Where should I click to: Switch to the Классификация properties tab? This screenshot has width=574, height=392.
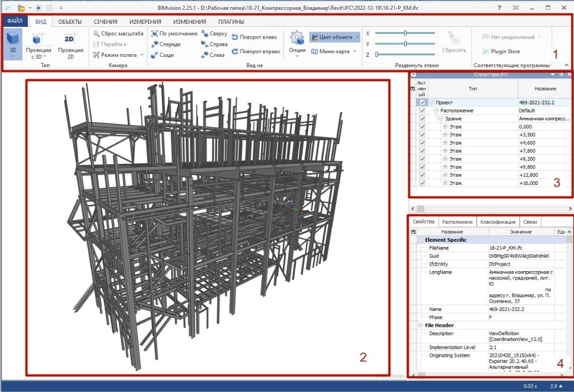click(497, 222)
